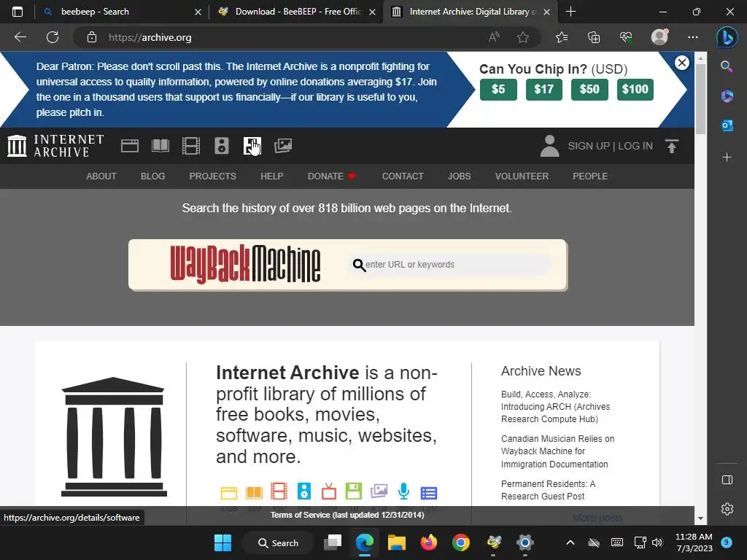Open the Outlook icon in Edge sidebar
This screenshot has height=560, width=747.
point(727,125)
